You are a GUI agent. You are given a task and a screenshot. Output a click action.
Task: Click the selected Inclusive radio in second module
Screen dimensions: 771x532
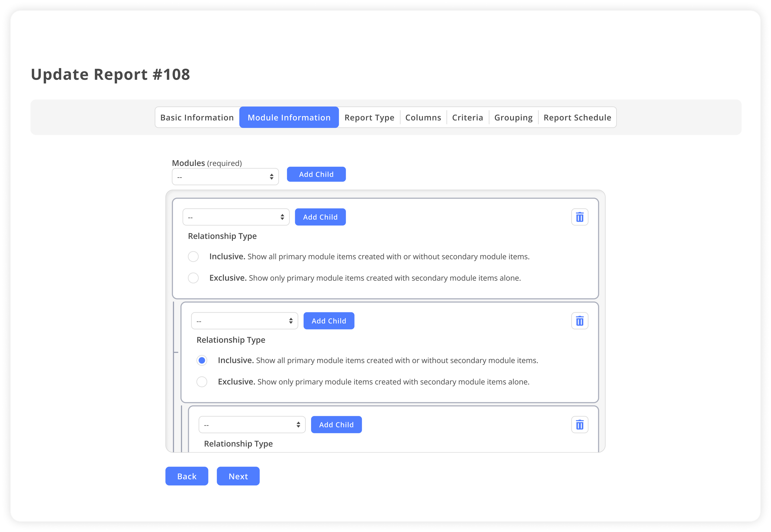[x=202, y=360]
